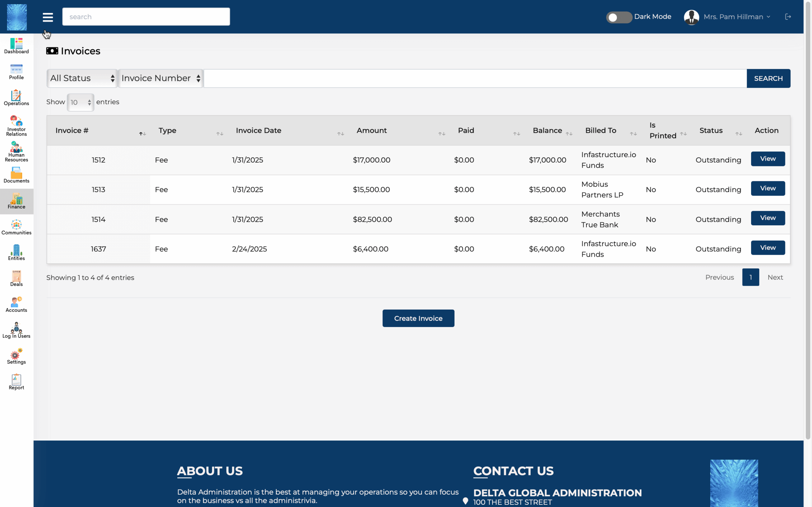The image size is (812, 507).
Task: Open the Report sidebar icon
Action: click(x=16, y=382)
